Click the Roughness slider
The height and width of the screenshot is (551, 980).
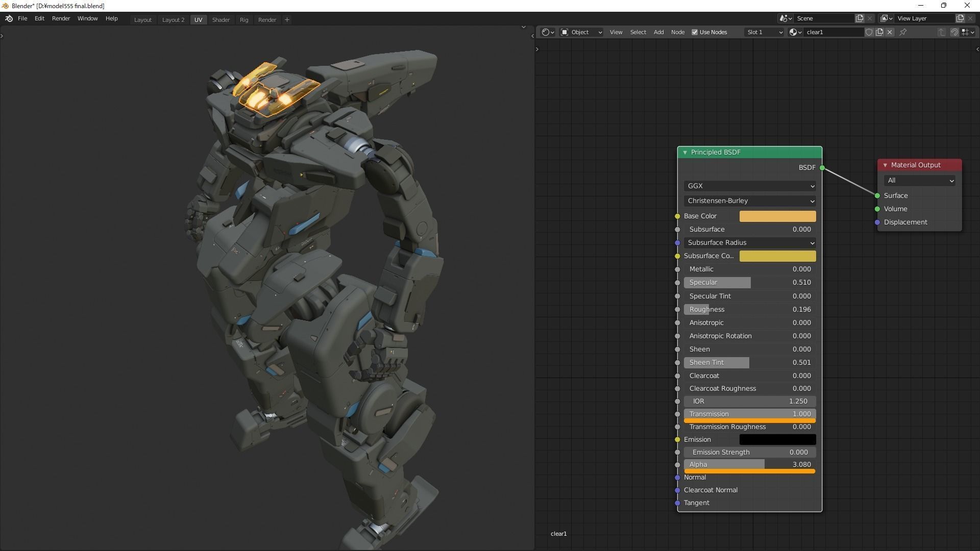pos(749,310)
